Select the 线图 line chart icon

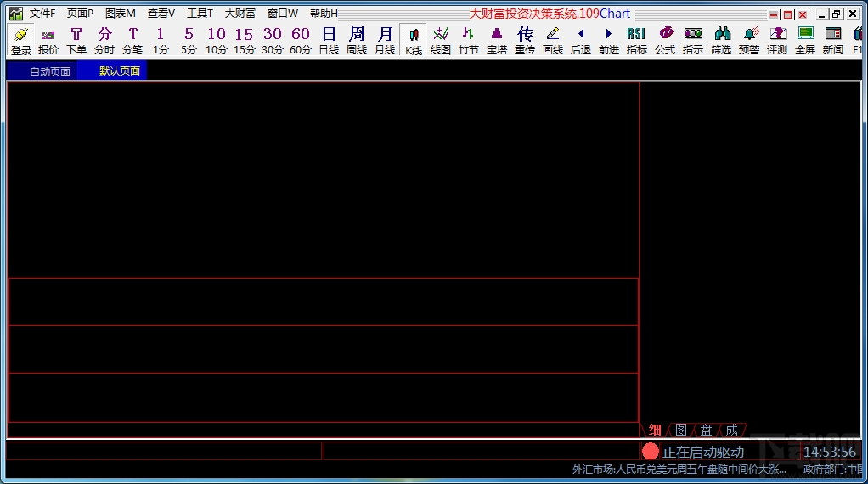(x=441, y=41)
